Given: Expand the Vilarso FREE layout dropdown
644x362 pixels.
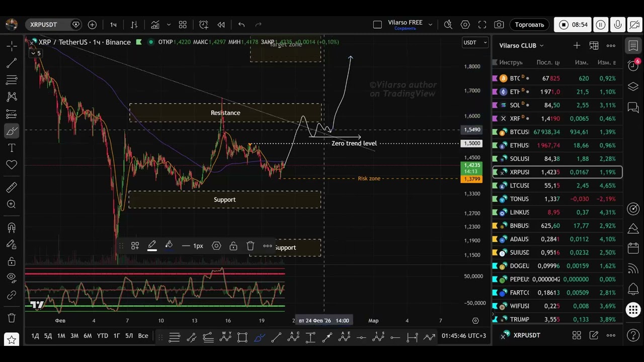Looking at the screenshot, I should click(x=430, y=24).
